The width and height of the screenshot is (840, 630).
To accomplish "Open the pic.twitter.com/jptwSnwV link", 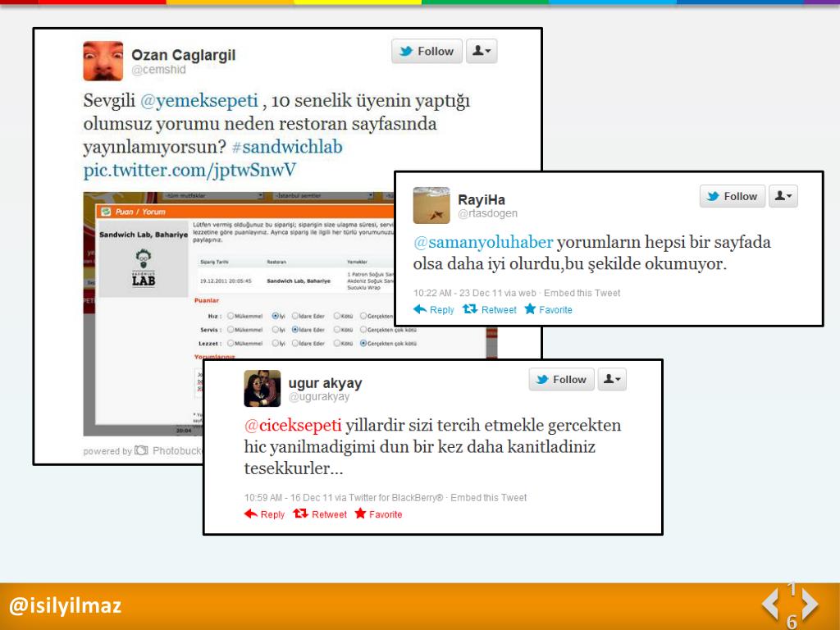I will pyautogui.click(x=189, y=171).
